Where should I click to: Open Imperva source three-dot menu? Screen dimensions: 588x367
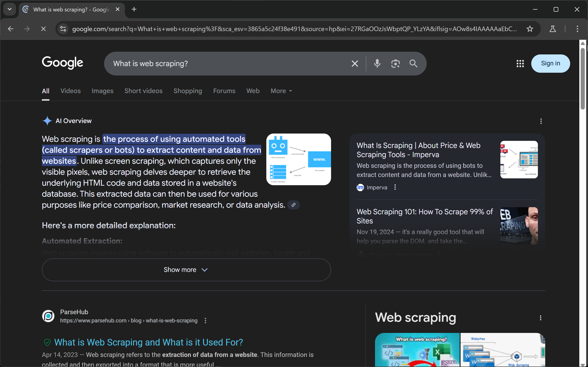pyautogui.click(x=395, y=187)
